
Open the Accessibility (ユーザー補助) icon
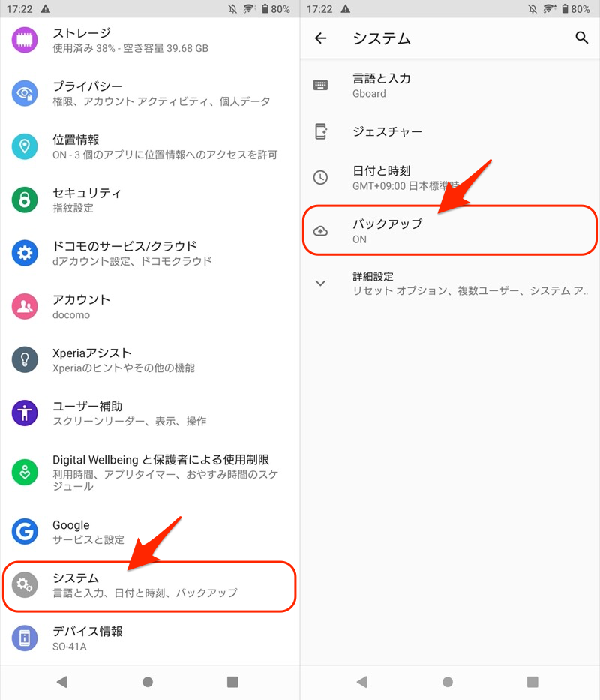[x=25, y=413]
